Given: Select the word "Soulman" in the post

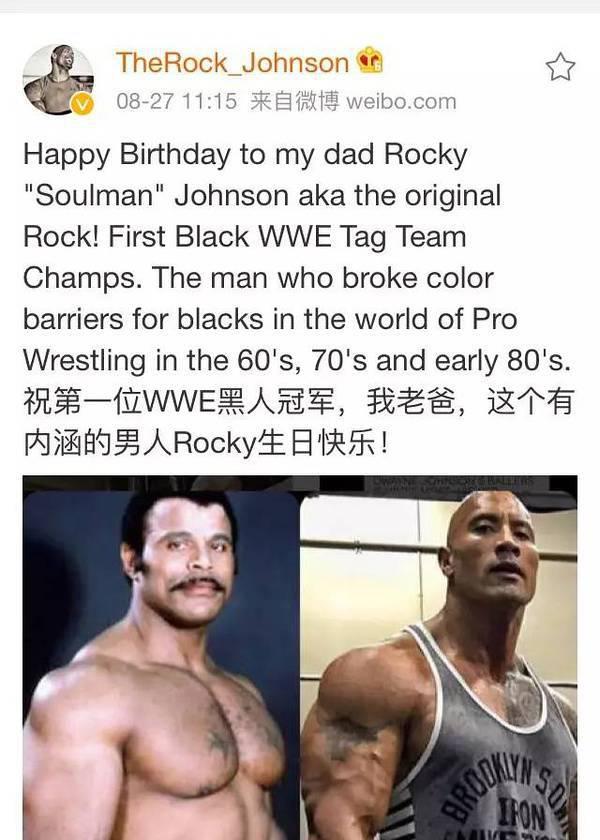Looking at the screenshot, I should pyautogui.click(x=95, y=196).
